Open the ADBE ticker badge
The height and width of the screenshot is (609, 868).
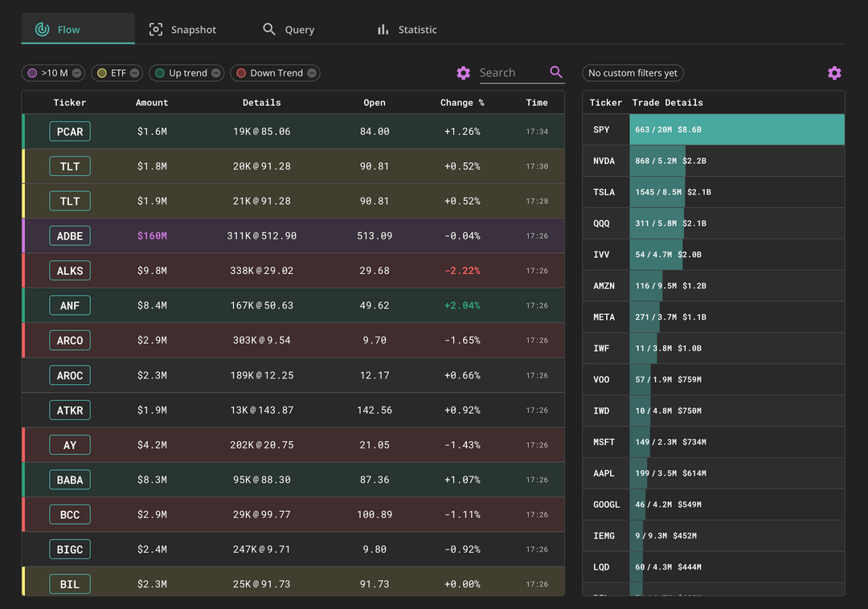click(x=70, y=236)
